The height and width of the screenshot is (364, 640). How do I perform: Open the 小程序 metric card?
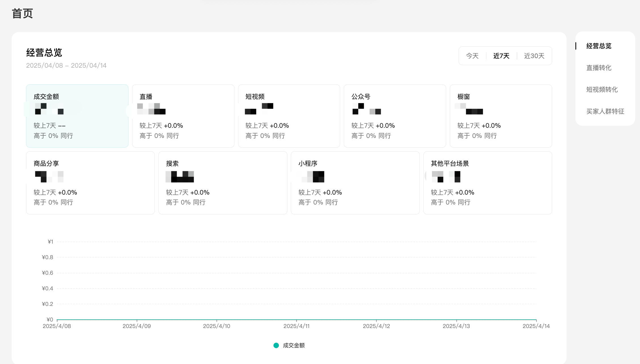point(355,183)
